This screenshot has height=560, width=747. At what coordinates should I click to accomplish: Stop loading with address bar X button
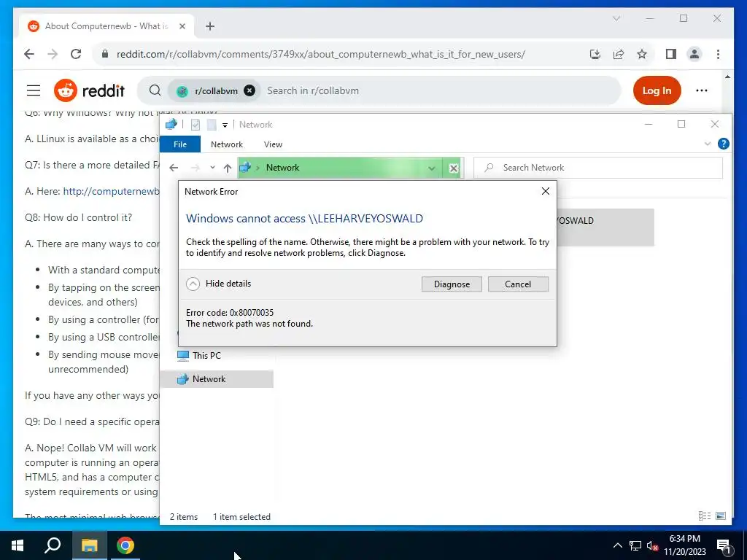[454, 168]
